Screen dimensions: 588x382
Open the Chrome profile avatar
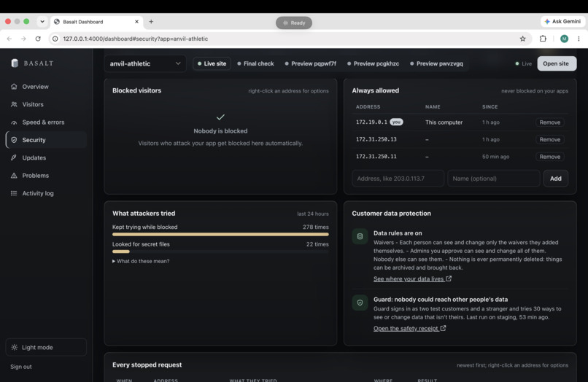coord(564,39)
